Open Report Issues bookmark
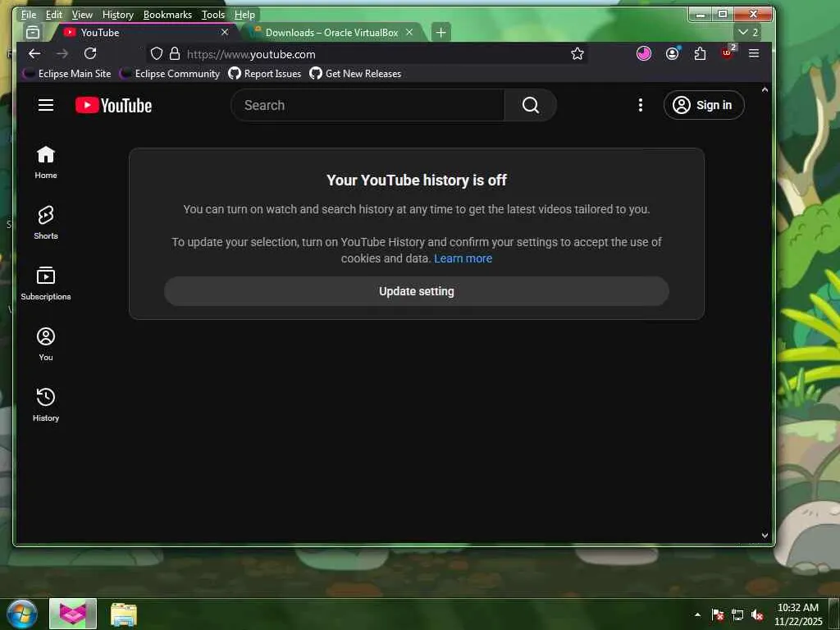840x630 pixels. [x=265, y=73]
